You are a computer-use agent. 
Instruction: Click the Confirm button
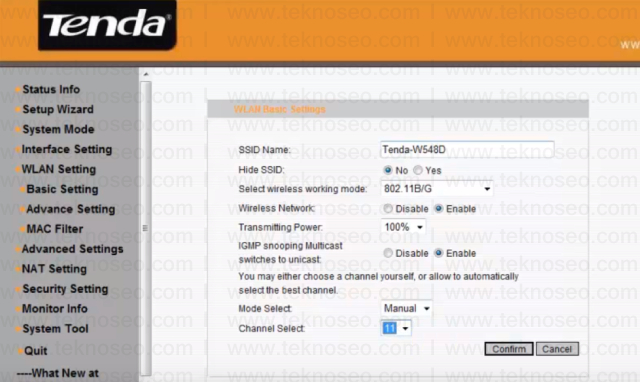tap(509, 349)
